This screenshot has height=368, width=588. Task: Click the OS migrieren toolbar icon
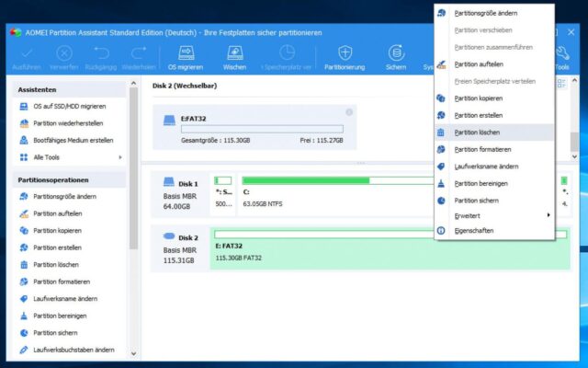point(186,53)
